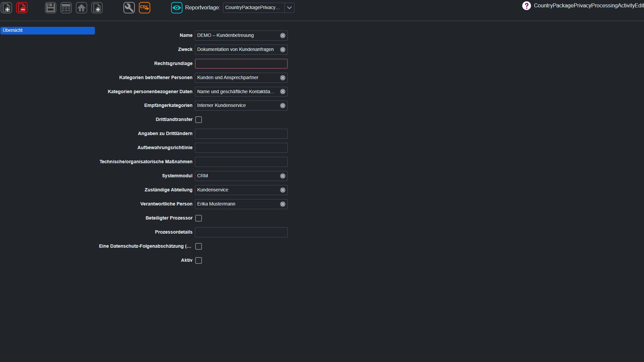
Task: Click the Zweck field text
Action: pos(235,49)
